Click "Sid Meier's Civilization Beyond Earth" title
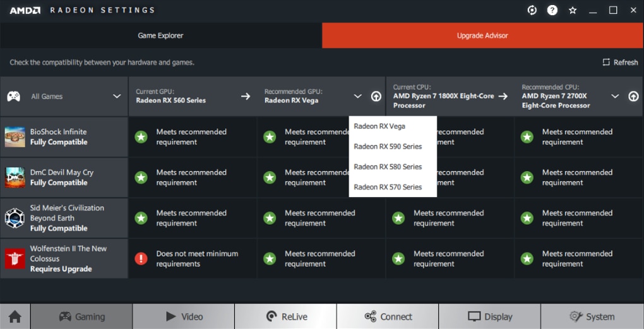 pyautogui.click(x=67, y=213)
